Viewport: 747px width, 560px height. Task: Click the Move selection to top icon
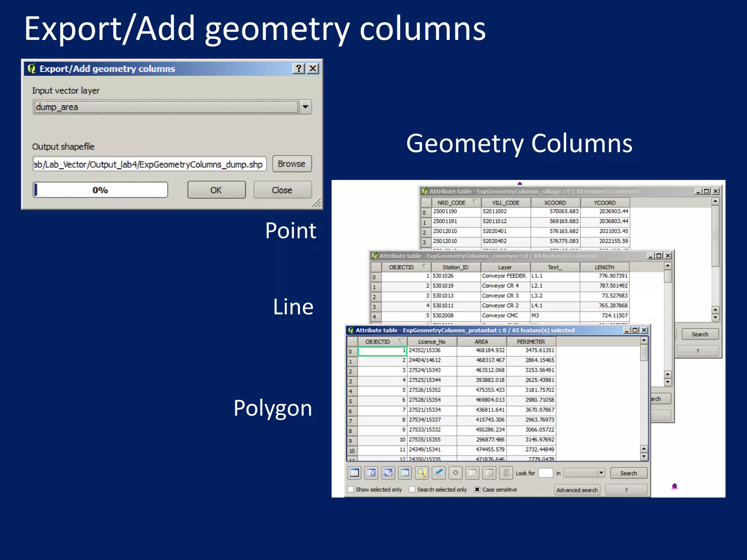point(371,473)
